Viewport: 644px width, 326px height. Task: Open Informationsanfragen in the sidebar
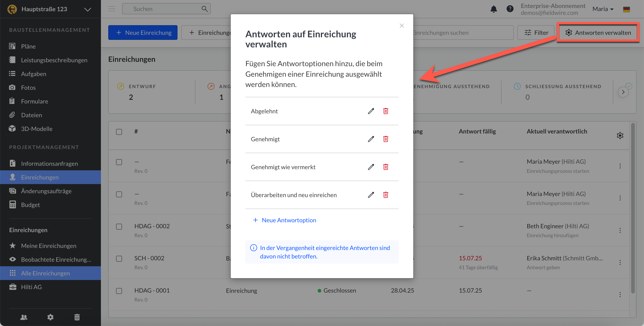point(50,163)
